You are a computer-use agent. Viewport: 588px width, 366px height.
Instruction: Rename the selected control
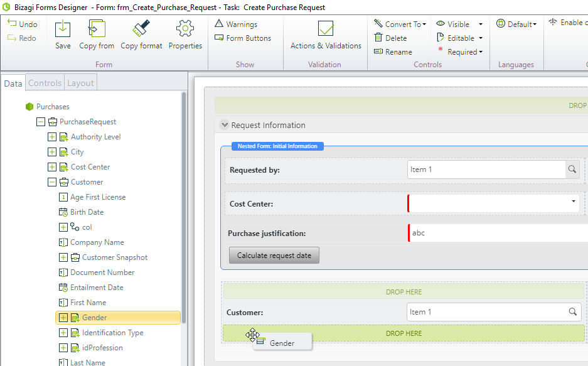click(x=393, y=51)
